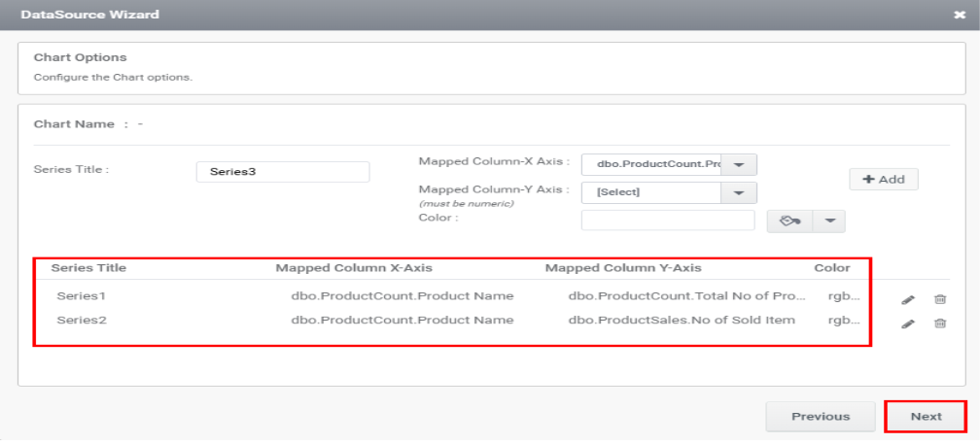Remove Series2 via the trash icon
The height and width of the screenshot is (443, 980).
click(940, 324)
